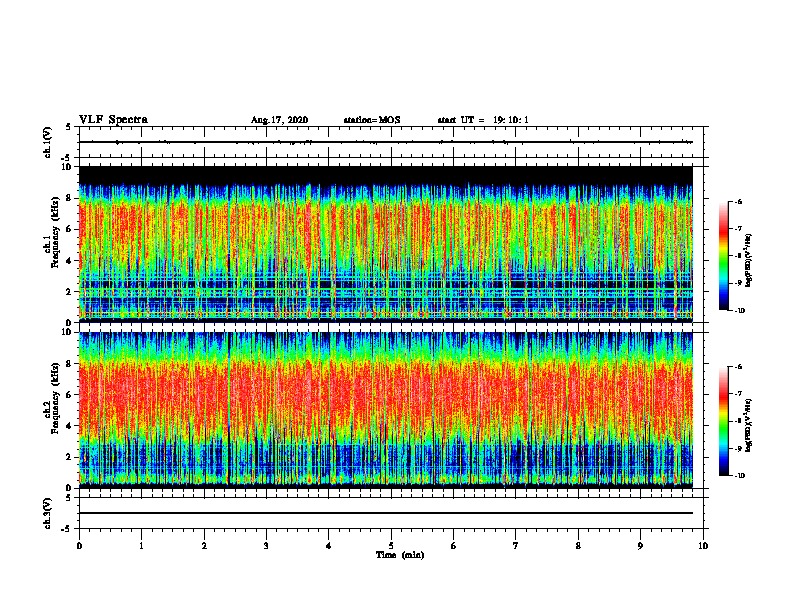Click the ch.1 voltage waveform trace
Image resolution: width=792 pixels, height=612 pixels.
point(386,142)
